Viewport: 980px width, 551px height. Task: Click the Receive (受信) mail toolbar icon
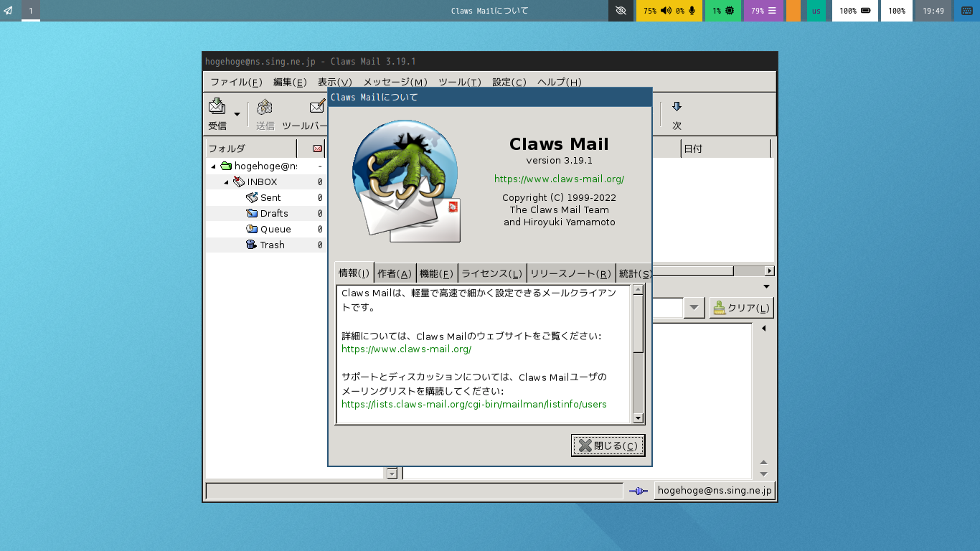(217, 106)
